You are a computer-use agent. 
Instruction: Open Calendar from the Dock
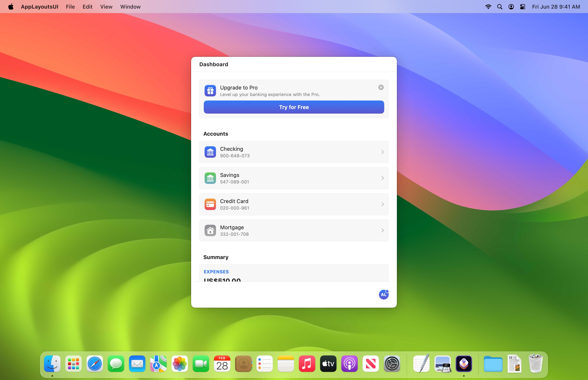(x=222, y=363)
